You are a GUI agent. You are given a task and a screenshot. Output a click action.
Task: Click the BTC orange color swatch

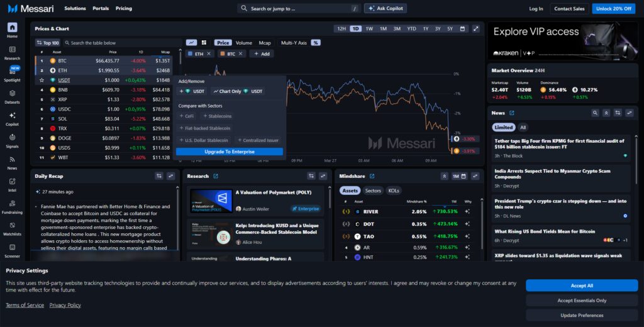(222, 54)
